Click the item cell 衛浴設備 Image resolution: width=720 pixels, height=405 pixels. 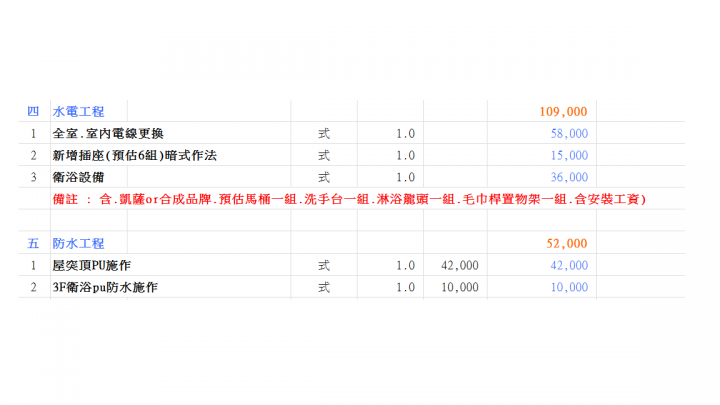pos(79,177)
